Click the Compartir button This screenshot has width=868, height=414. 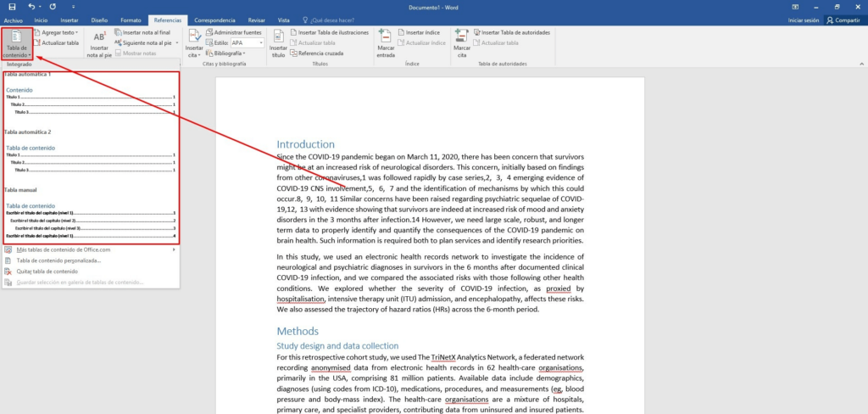(x=843, y=20)
